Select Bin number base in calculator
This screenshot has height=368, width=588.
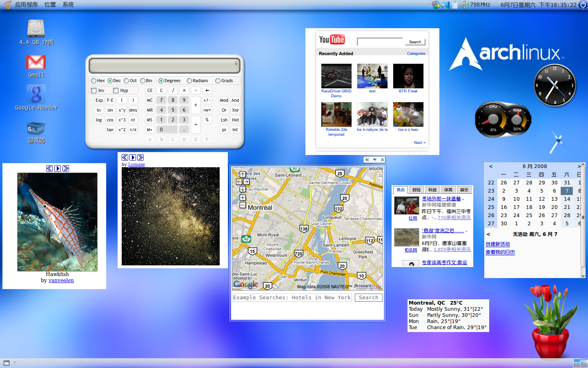(146, 81)
